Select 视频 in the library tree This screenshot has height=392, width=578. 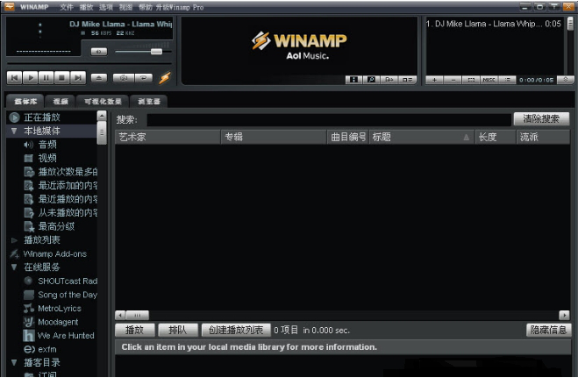point(47,159)
